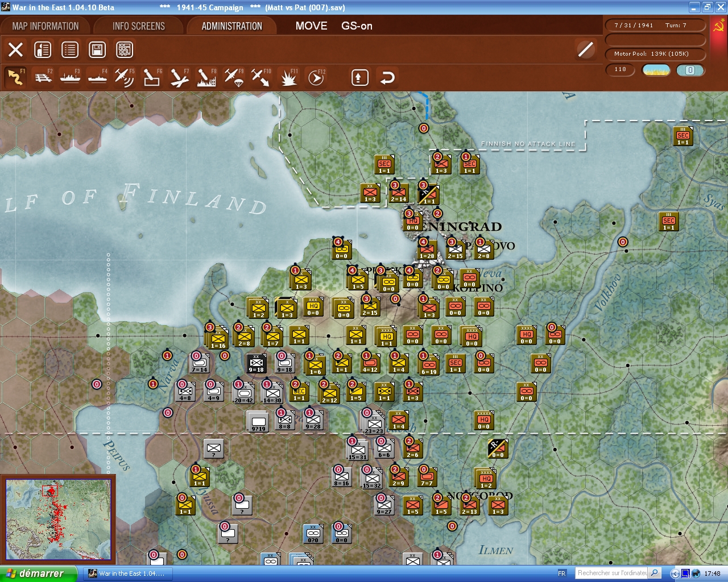Image resolution: width=728 pixels, height=582 pixels.
Task: Select the Soviet 4=12 unit counter
Action: click(x=370, y=364)
